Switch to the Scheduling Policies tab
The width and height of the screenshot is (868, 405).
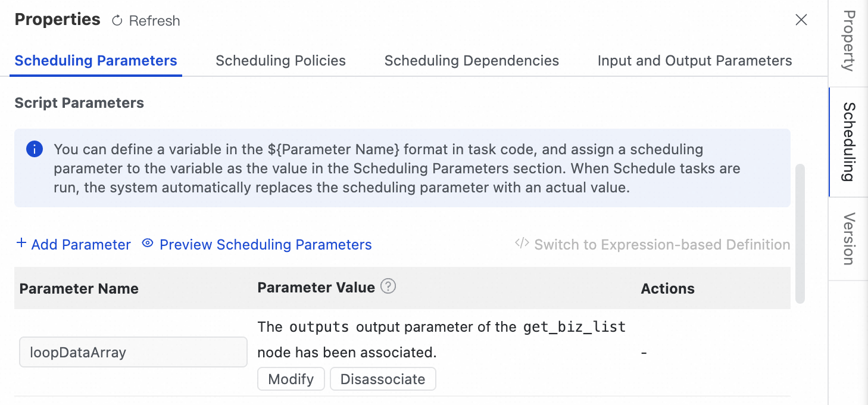[x=280, y=61]
